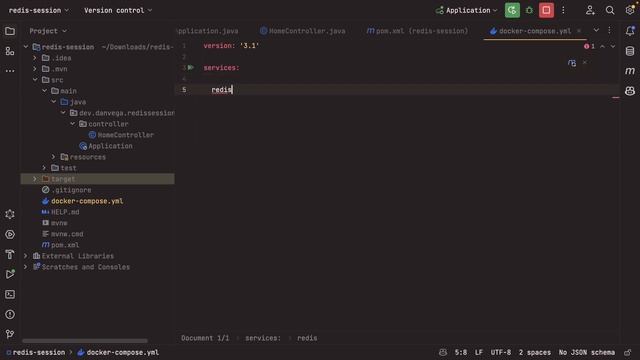Open editor tab options menu
The height and width of the screenshot is (360, 640).
click(x=609, y=30)
